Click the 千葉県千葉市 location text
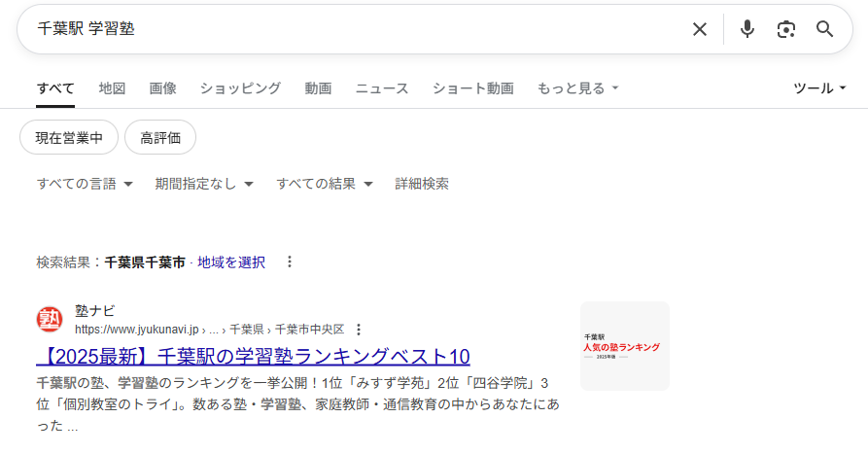The image size is (868, 453). (x=145, y=262)
